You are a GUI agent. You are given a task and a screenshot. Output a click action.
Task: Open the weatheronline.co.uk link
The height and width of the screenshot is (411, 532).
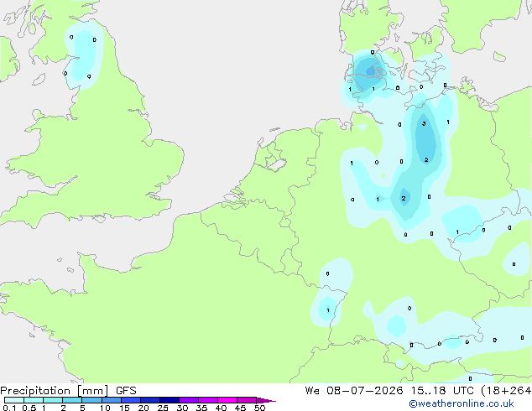point(462,403)
